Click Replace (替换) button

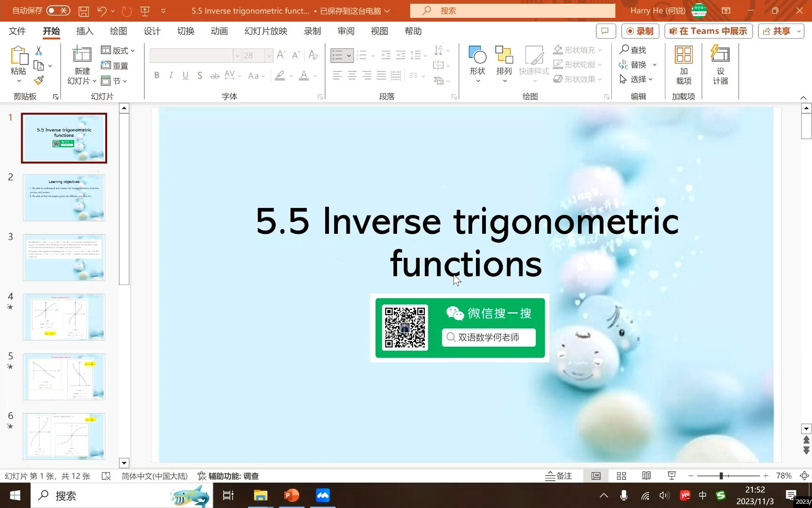(x=632, y=64)
